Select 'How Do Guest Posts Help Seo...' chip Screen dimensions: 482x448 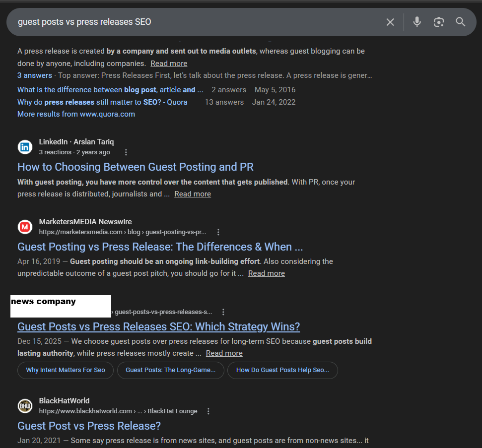click(x=282, y=370)
